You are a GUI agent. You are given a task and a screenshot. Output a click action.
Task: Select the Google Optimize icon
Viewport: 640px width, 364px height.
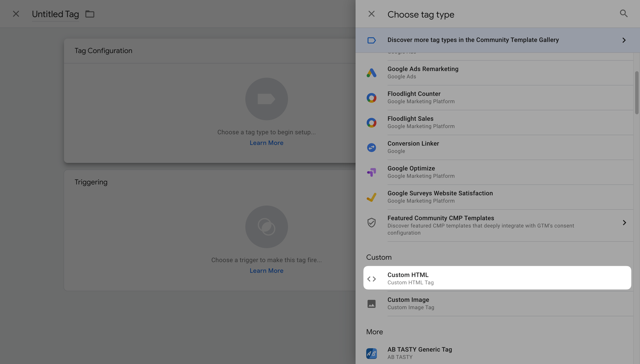371,172
